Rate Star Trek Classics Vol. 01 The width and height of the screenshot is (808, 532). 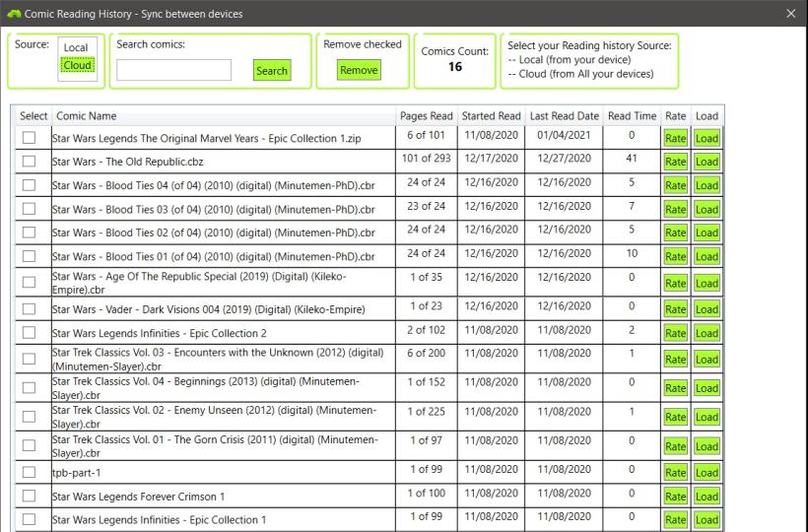(x=675, y=446)
